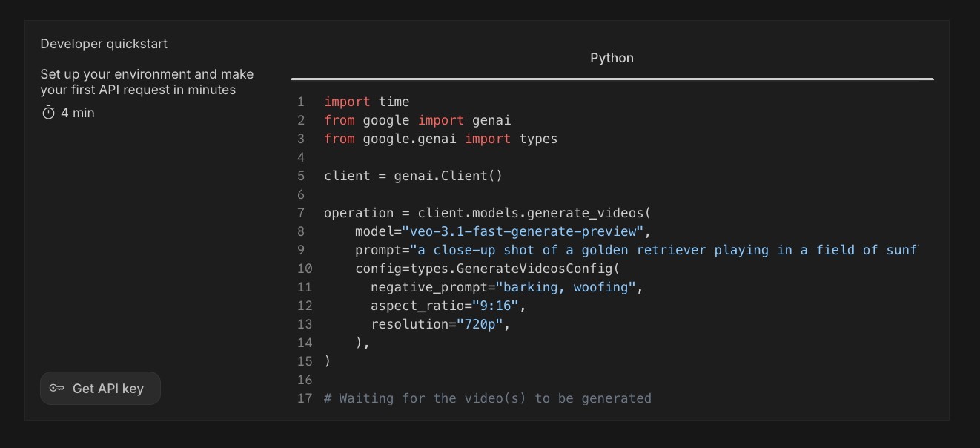
Task: Select the Python tab
Action: pyautogui.click(x=611, y=57)
